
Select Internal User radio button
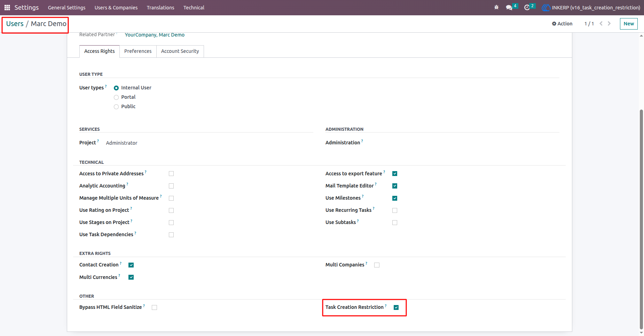pyautogui.click(x=116, y=88)
